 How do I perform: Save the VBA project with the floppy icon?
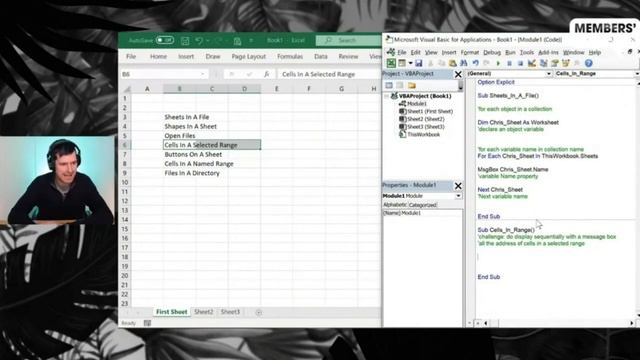click(418, 63)
